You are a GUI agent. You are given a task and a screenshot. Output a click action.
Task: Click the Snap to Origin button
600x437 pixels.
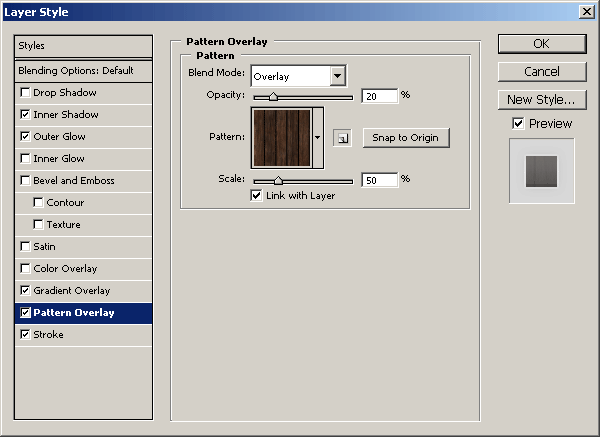406,138
